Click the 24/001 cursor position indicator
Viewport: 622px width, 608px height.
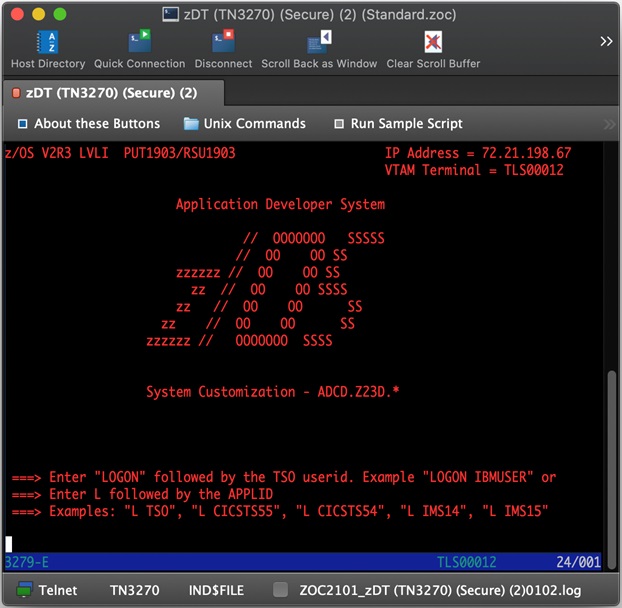point(578,562)
